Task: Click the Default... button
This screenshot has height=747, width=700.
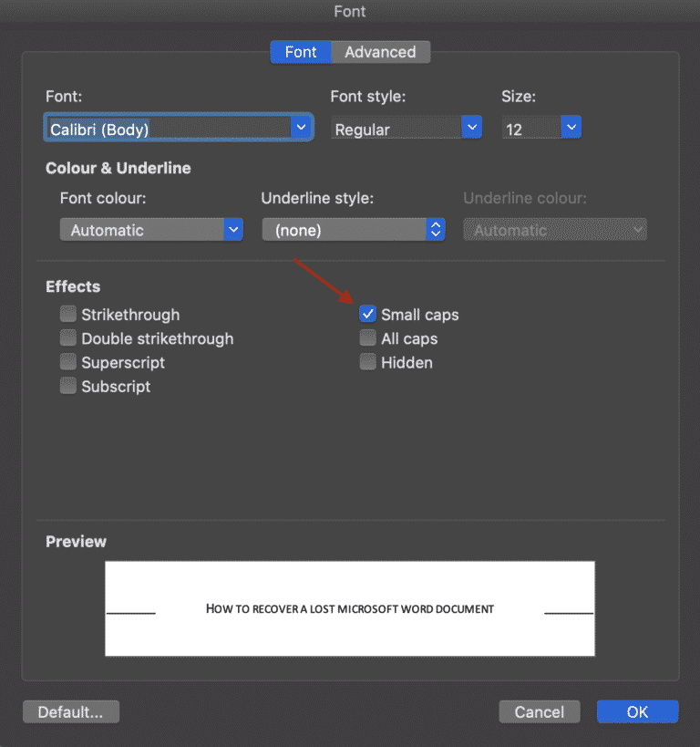Action: click(x=70, y=711)
